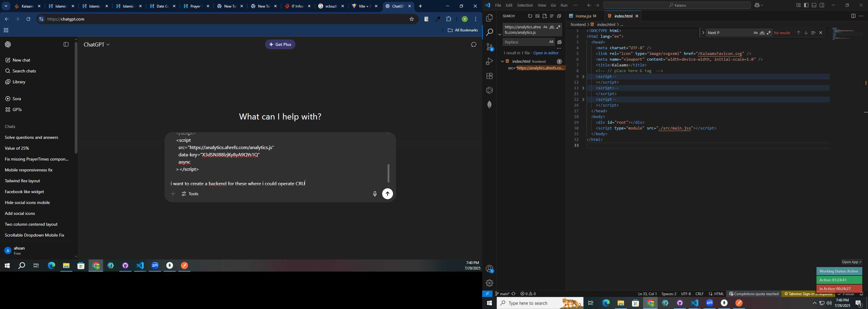868x309 pixels.
Task: Go to next match in find widget
Action: click(x=806, y=33)
